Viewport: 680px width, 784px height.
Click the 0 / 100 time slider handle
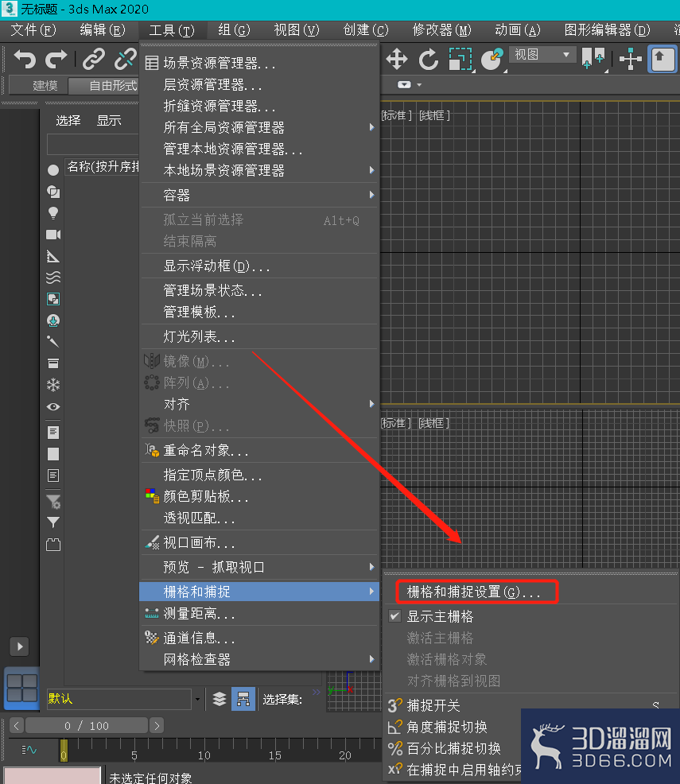pos(87,725)
